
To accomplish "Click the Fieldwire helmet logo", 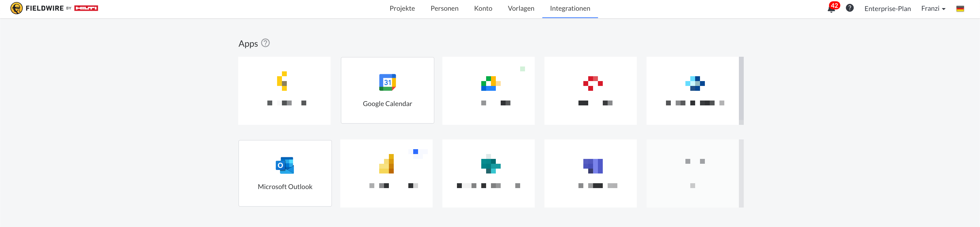I will click(16, 8).
